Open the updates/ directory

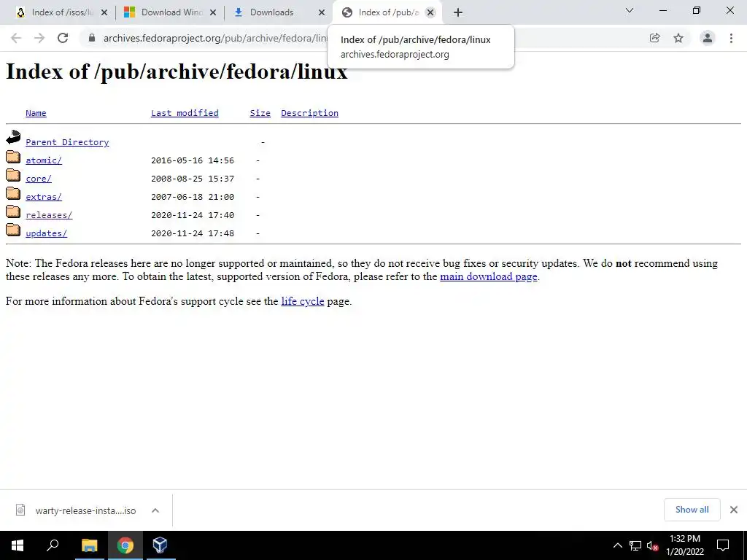tap(46, 233)
